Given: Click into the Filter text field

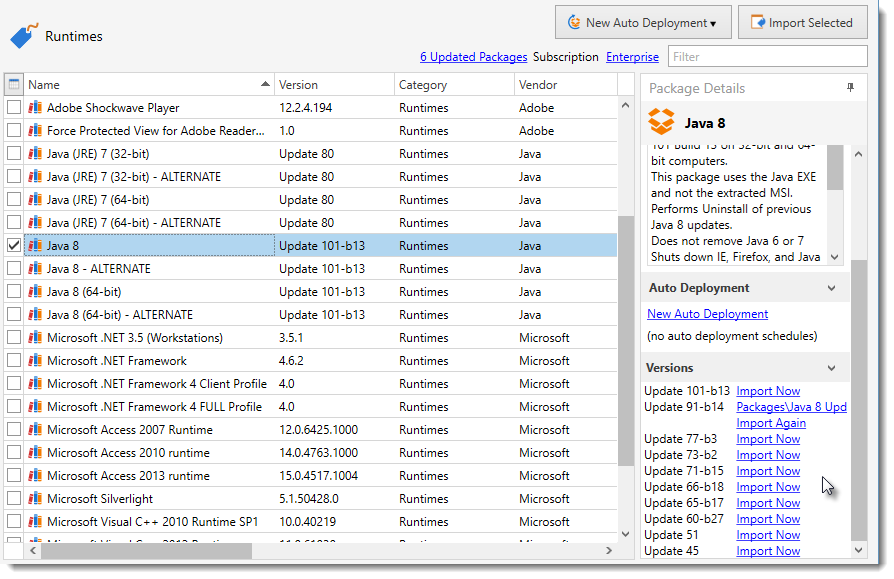Looking at the screenshot, I should tap(767, 57).
